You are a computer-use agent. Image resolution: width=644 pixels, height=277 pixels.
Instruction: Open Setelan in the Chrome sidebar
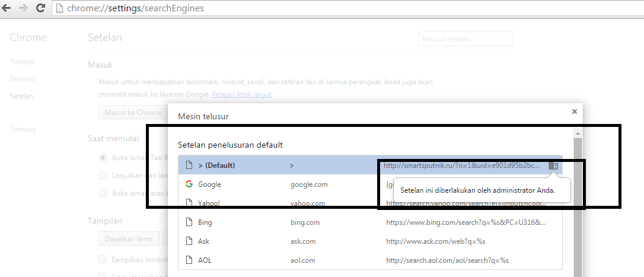(x=22, y=95)
